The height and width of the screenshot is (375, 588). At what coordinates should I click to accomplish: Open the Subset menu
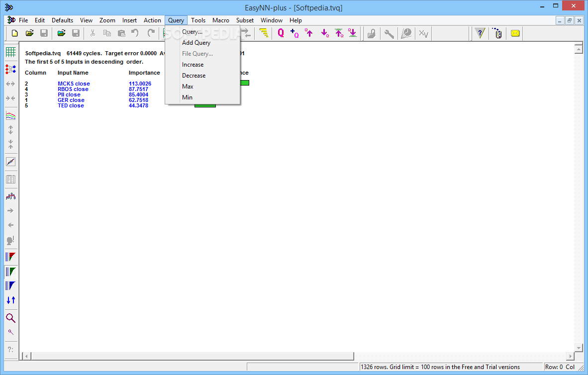click(245, 20)
